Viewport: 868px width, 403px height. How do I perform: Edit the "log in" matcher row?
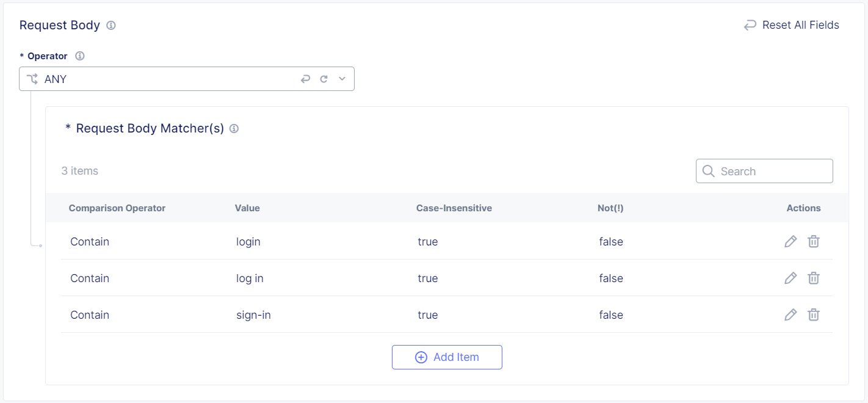(x=790, y=278)
